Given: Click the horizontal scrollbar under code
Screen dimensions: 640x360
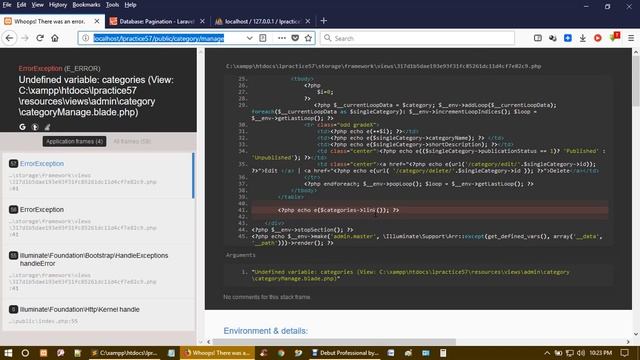Looking at the screenshot, I should click(334, 342).
